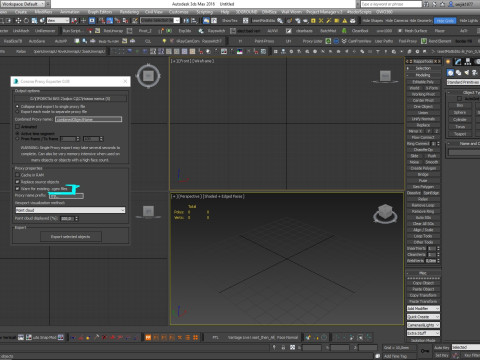This screenshot has height=360, width=480.
Task: Click the output path button in Output options
Action: pos(70,99)
